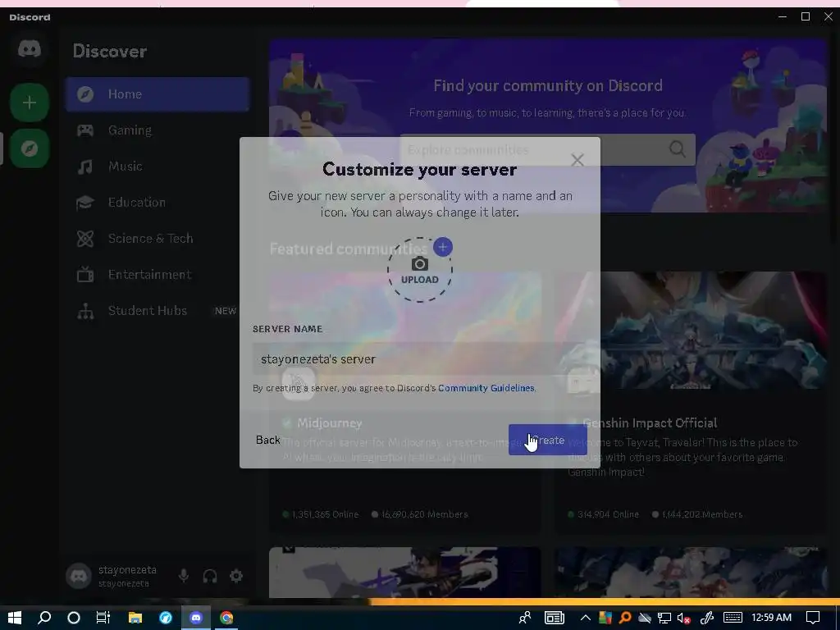Click the Gaming controller icon
The image size is (840, 630).
(x=85, y=130)
